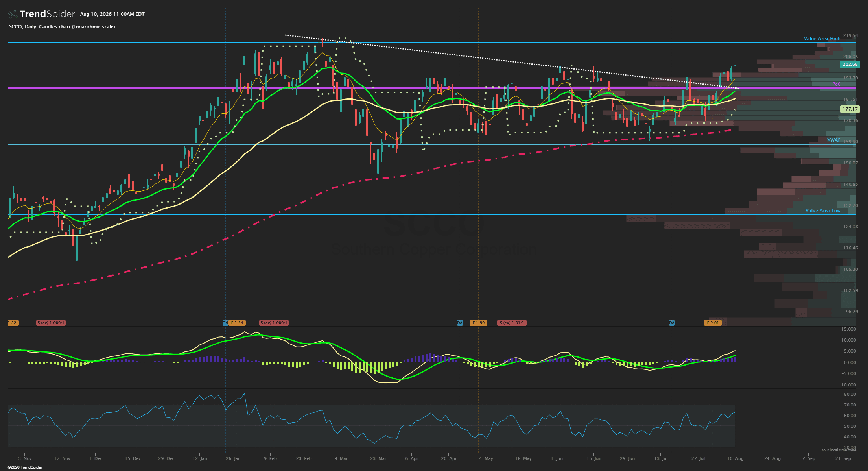Click the TrendSpider brand name text

point(47,14)
